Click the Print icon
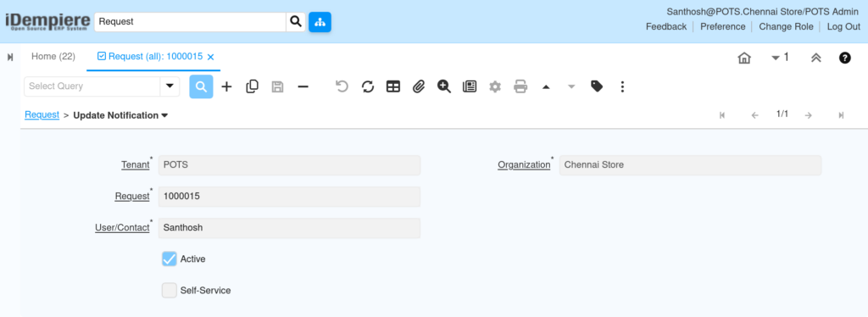Image resolution: width=868 pixels, height=317 pixels. coord(520,86)
